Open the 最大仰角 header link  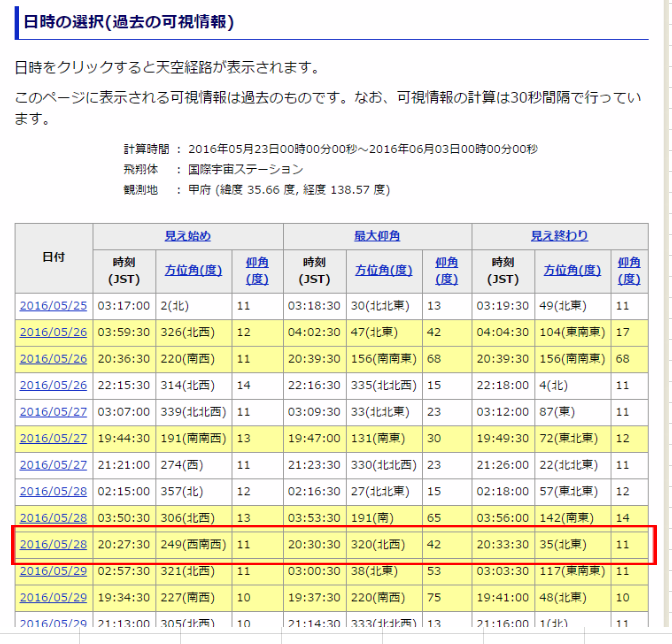click(377, 236)
